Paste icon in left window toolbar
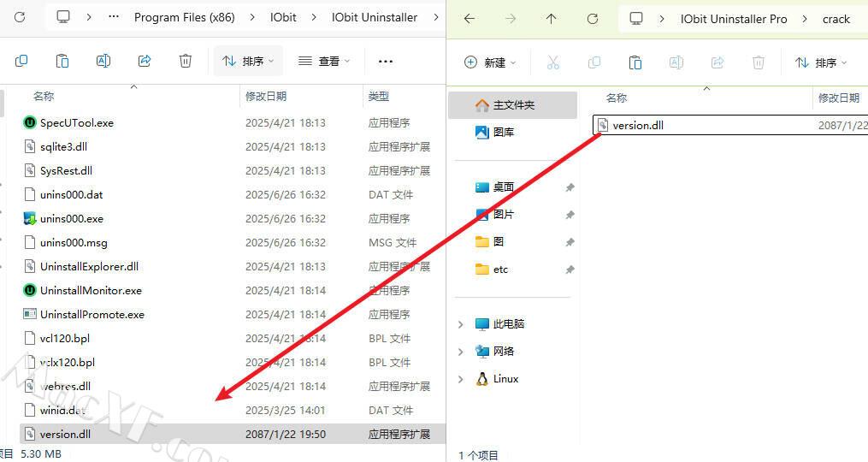 [62, 61]
